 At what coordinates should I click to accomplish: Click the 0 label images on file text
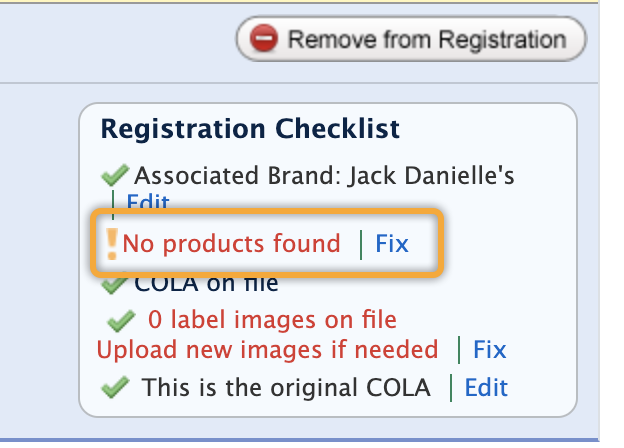point(272,321)
